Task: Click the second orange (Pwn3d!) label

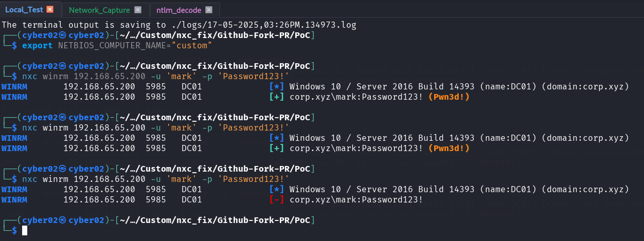Action: click(449, 148)
